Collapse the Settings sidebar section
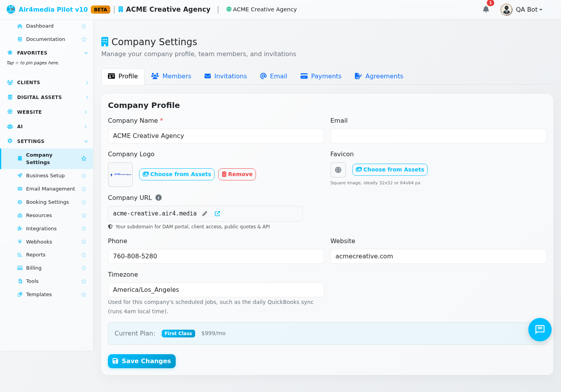The width and height of the screenshot is (561, 392). 47,141
